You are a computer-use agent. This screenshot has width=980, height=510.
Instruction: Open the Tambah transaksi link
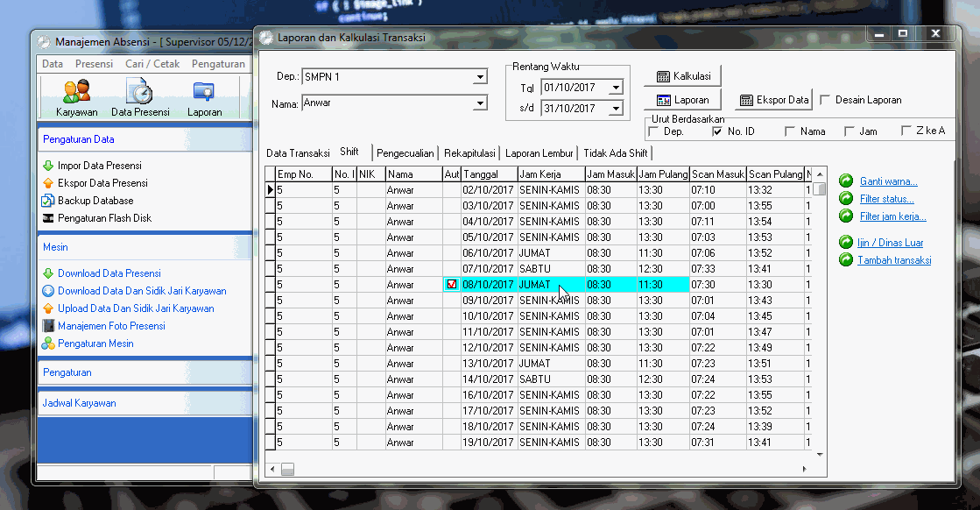(894, 260)
